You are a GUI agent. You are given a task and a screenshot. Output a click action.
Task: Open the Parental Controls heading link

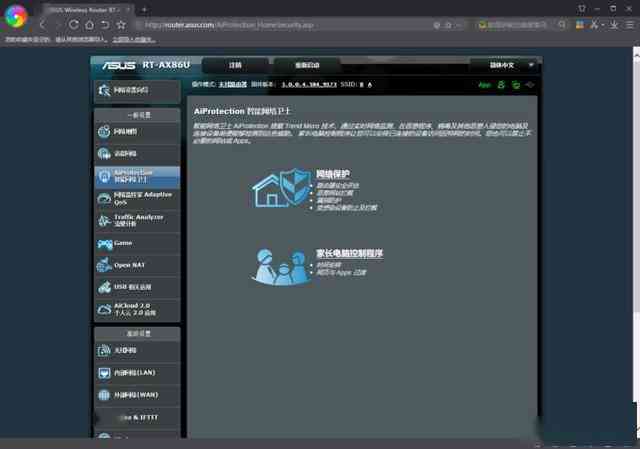click(x=350, y=253)
